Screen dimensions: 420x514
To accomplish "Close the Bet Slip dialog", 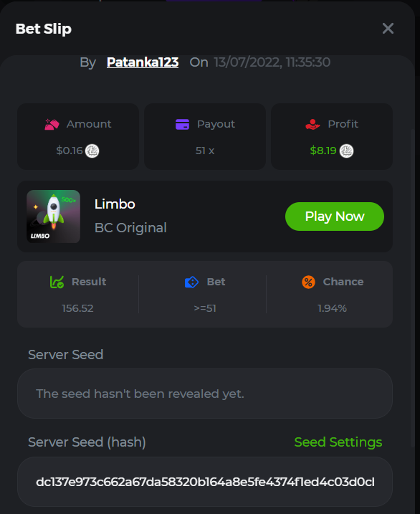I will click(388, 29).
